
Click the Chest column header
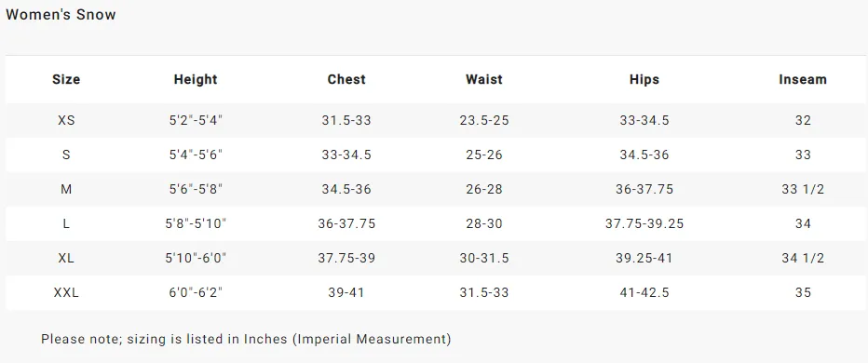coord(346,79)
